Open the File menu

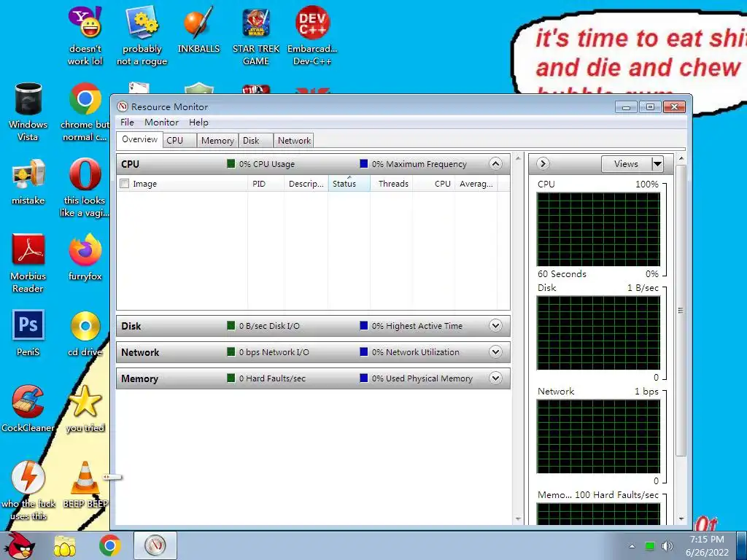(x=127, y=122)
